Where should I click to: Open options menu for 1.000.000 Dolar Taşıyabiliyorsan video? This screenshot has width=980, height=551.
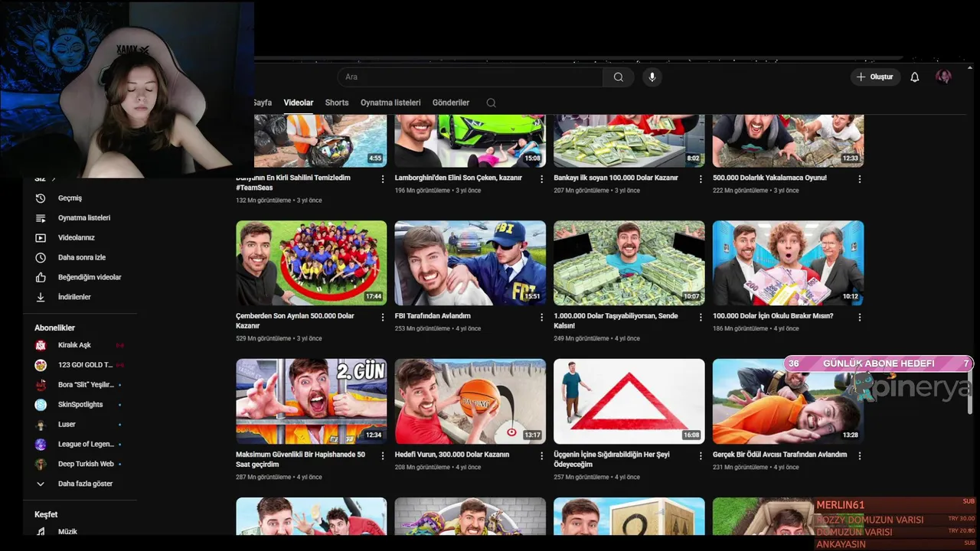click(701, 317)
